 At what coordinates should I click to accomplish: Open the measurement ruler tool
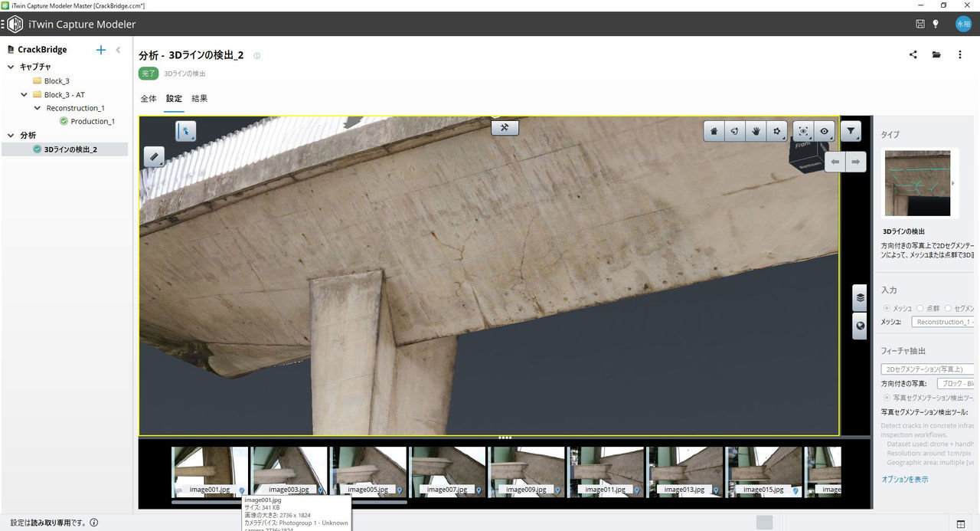click(154, 156)
